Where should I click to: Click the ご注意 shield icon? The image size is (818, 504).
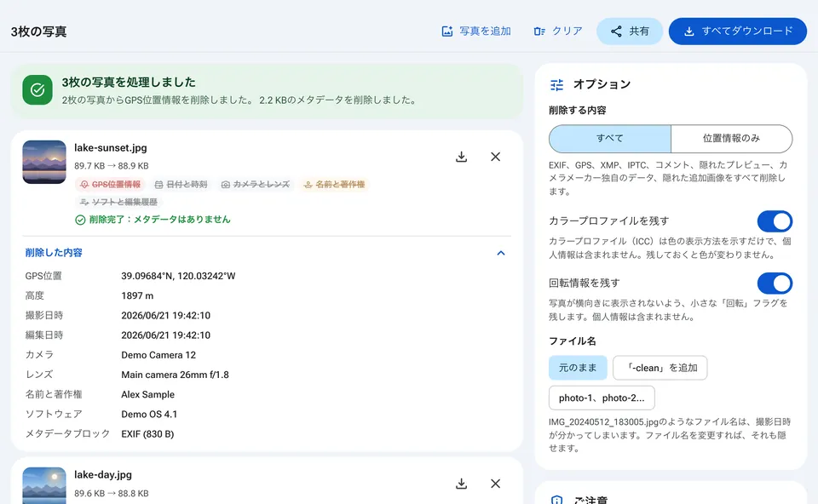[x=556, y=499]
